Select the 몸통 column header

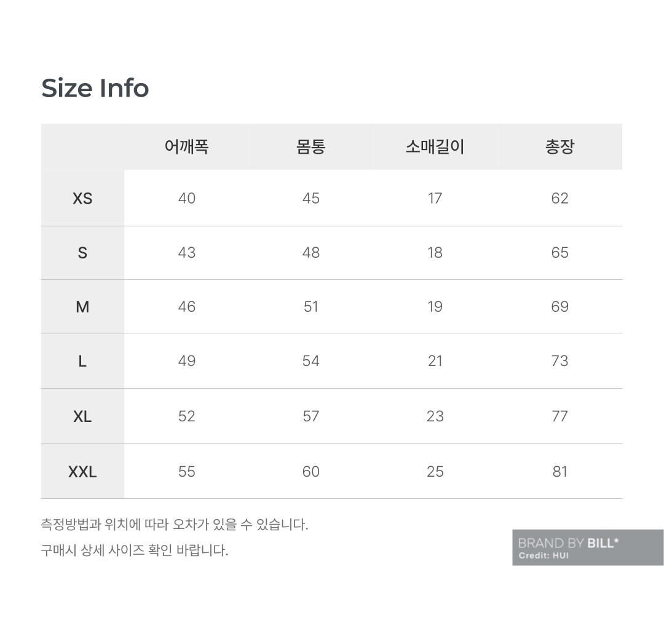tap(310, 147)
